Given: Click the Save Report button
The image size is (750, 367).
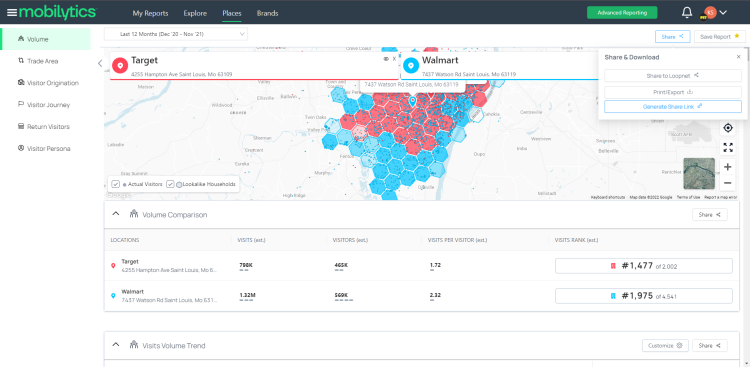Looking at the screenshot, I should [x=719, y=37].
